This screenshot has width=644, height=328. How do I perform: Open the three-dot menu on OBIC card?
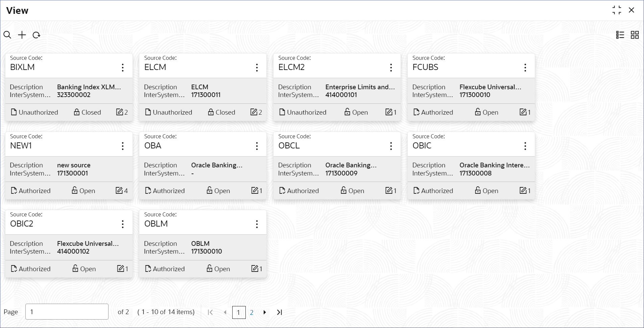pyautogui.click(x=525, y=146)
